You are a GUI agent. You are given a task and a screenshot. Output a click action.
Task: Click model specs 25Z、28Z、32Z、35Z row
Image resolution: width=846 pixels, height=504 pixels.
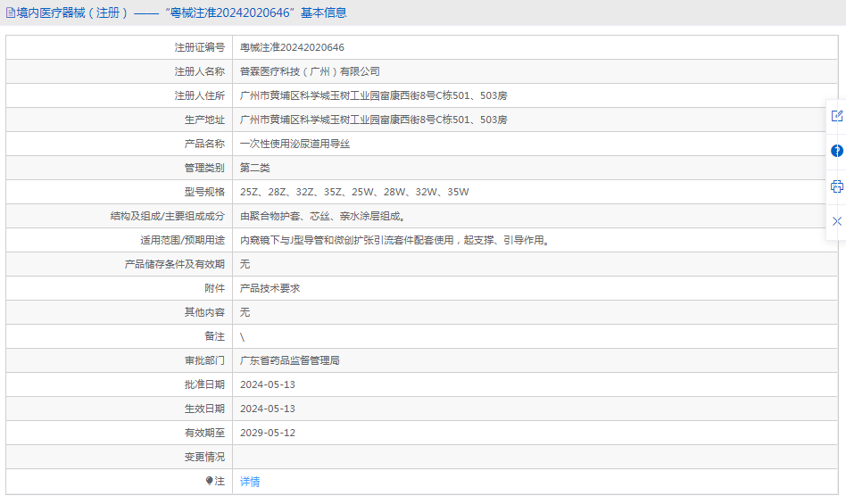click(x=354, y=192)
